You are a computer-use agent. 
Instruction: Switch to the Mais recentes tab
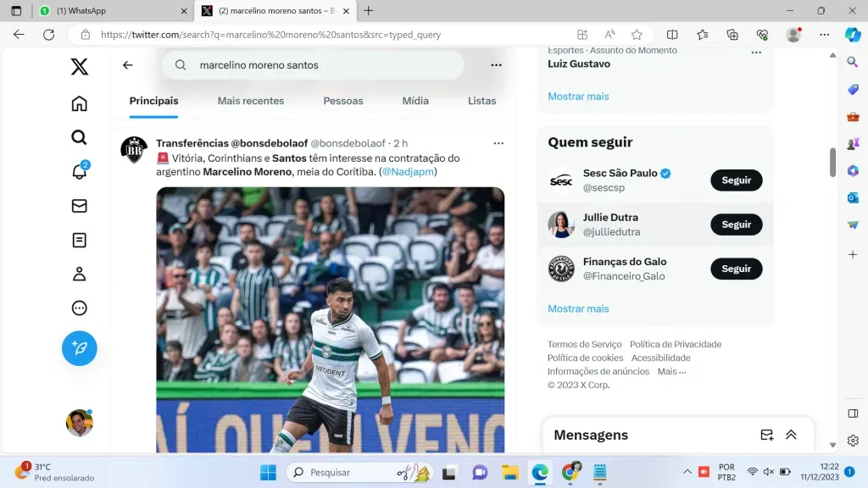(x=250, y=101)
